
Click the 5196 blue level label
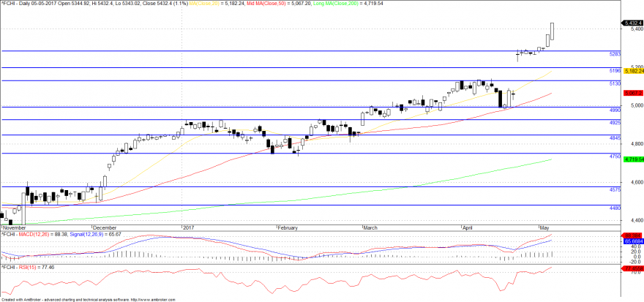[615, 71]
